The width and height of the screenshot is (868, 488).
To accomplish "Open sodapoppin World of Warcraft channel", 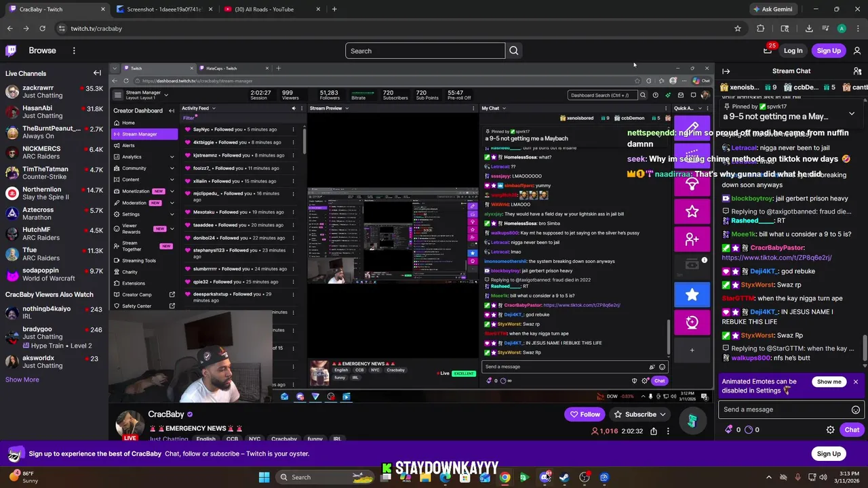I will (54, 274).
